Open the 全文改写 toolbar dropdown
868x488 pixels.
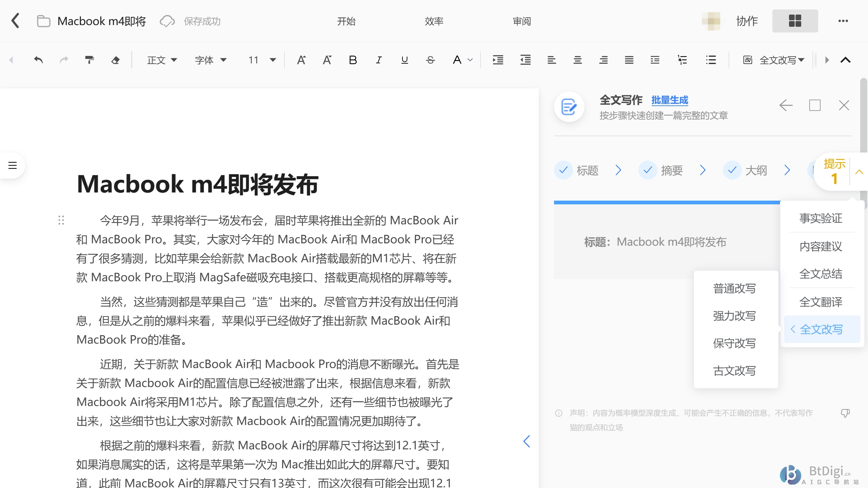[x=782, y=60]
